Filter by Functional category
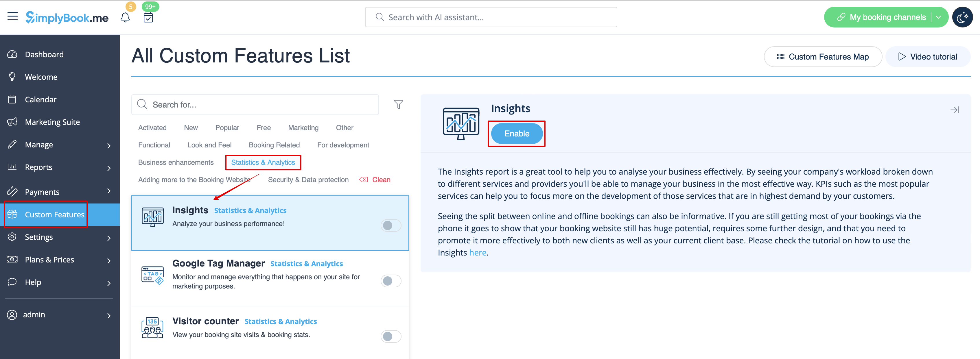 coord(154,145)
